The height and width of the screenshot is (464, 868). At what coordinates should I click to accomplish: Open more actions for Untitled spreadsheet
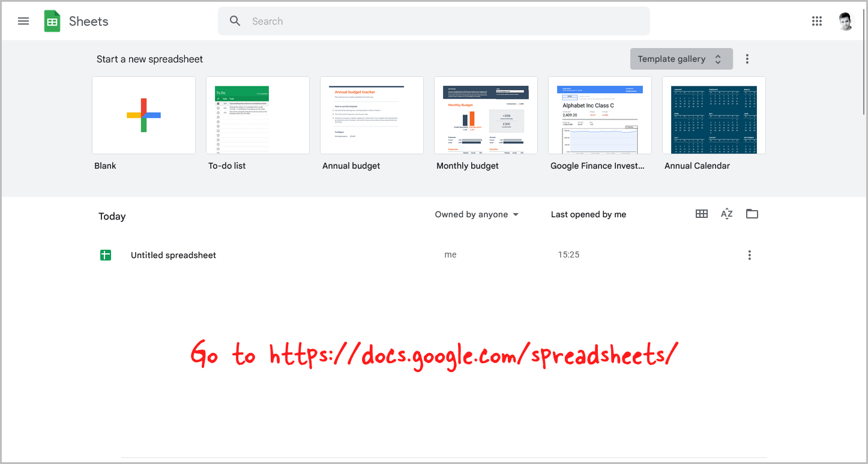pyautogui.click(x=749, y=255)
